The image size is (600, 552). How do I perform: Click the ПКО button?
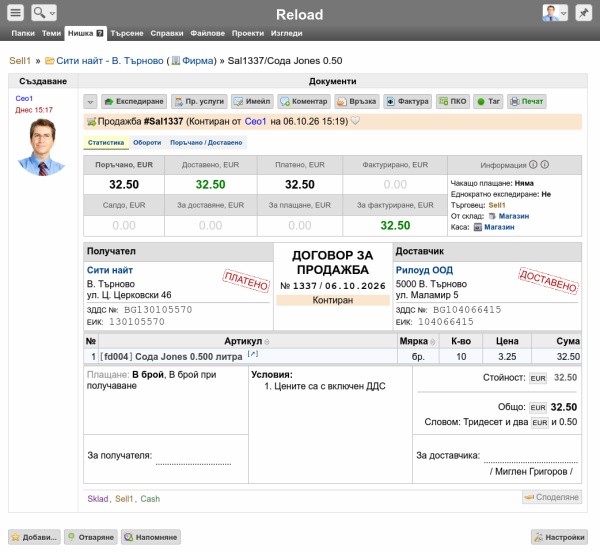pos(453,102)
